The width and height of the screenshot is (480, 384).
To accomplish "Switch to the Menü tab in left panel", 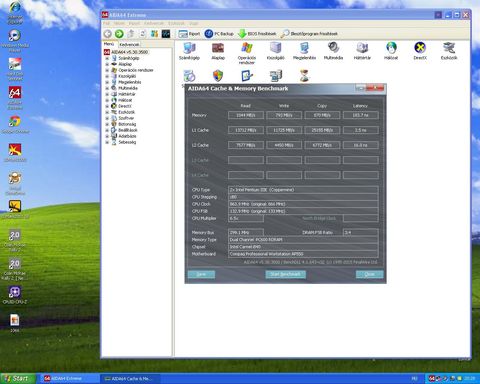I will 109,44.
